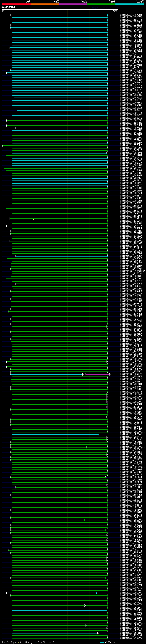This screenshot has width=146, height=644.
Task: Click the green ~80% identity legend segment
Action: click(x=101, y=4)
